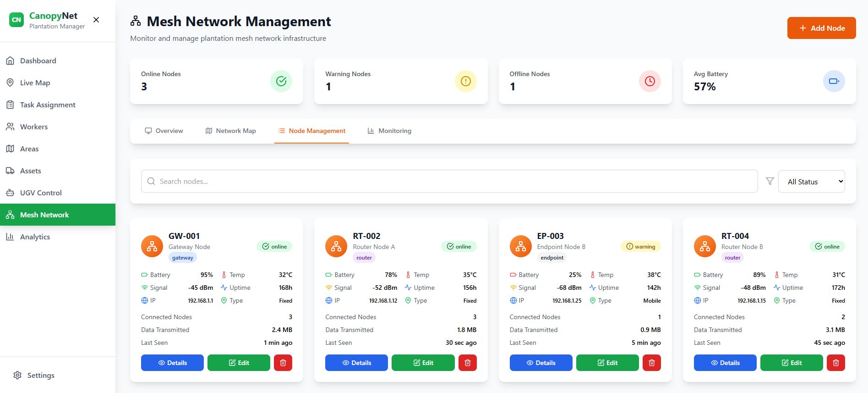Collapse the sidebar with X button

tap(96, 20)
